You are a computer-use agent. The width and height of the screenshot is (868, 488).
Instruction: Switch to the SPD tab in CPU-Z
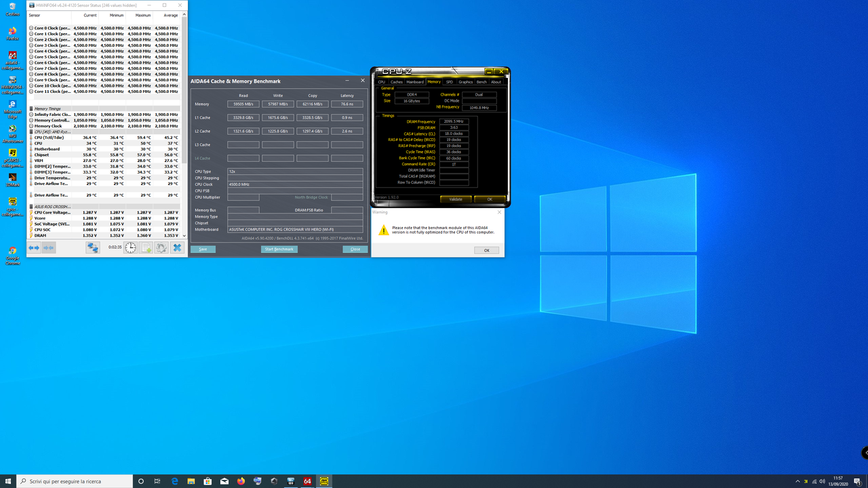pos(449,81)
